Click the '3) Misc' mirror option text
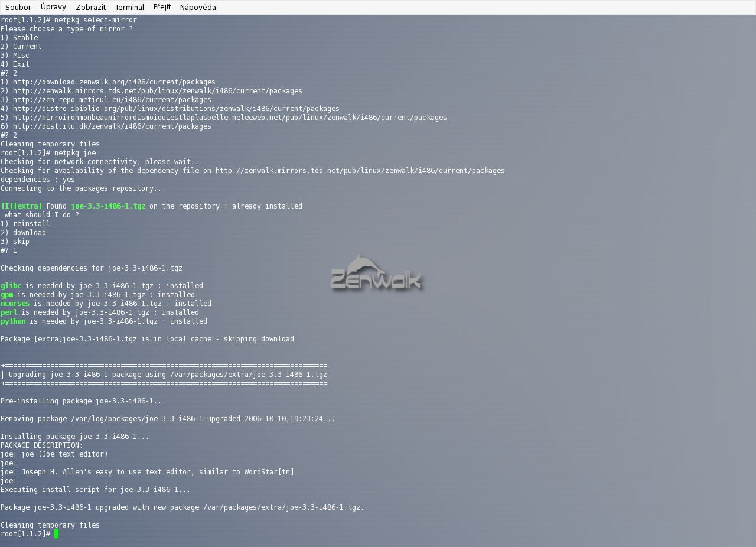 15,56
